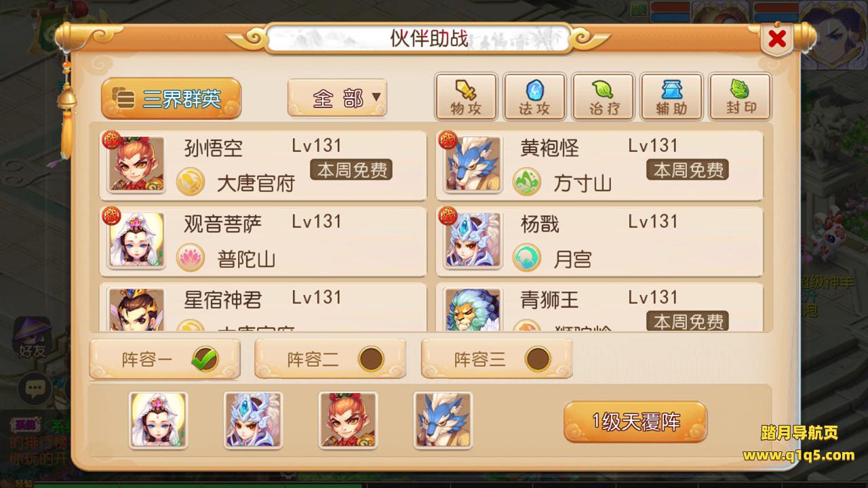This screenshot has height=488, width=868.
Task: Open the 1级天覆阵 formation selector
Action: [x=635, y=422]
